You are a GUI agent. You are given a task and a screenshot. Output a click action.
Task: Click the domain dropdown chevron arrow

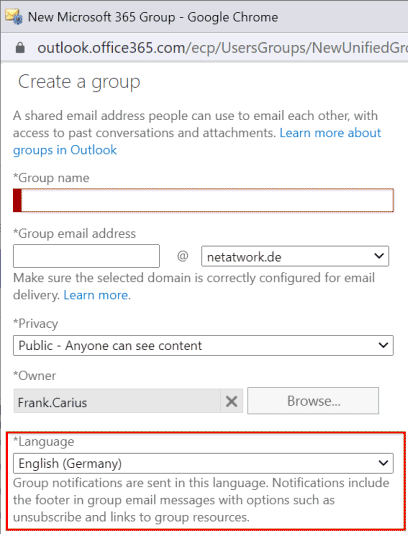pyautogui.click(x=379, y=256)
